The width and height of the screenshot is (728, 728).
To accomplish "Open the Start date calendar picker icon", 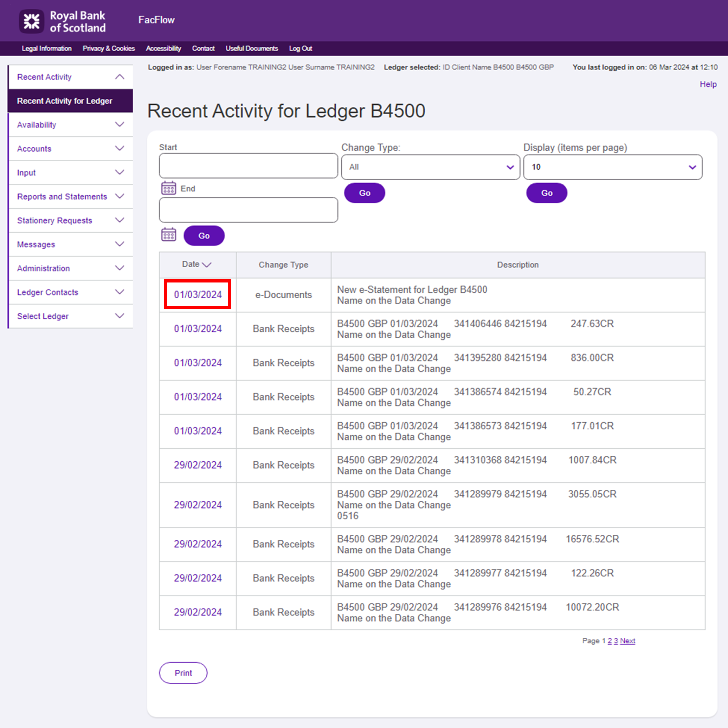I will [x=168, y=188].
